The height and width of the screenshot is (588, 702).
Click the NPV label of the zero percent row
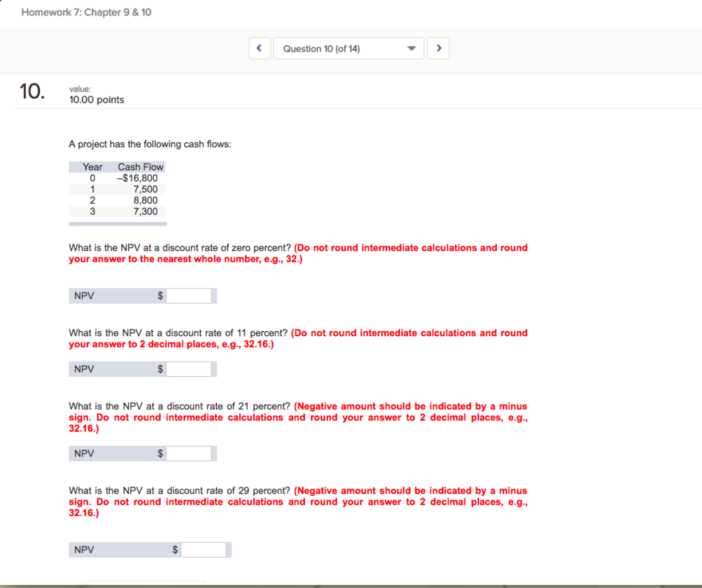pyautogui.click(x=84, y=296)
